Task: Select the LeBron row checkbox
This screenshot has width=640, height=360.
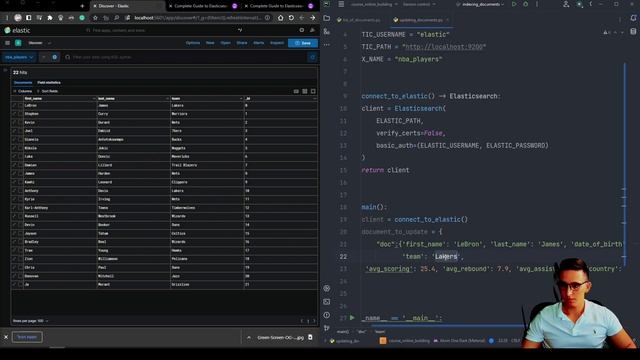Action: coord(20,105)
